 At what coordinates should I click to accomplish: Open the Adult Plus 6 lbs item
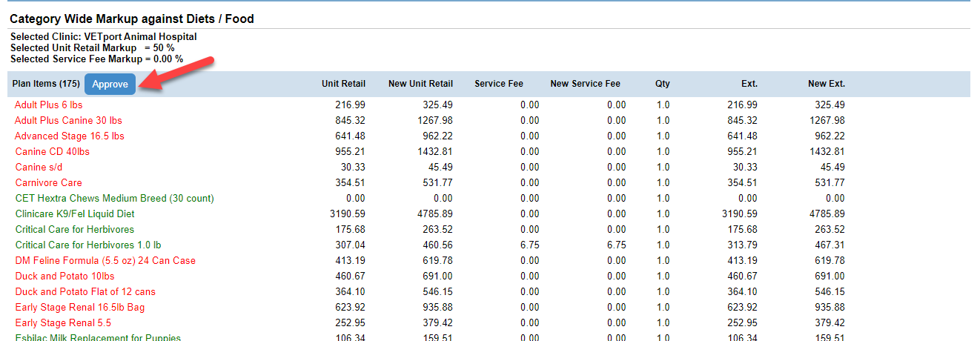point(48,105)
